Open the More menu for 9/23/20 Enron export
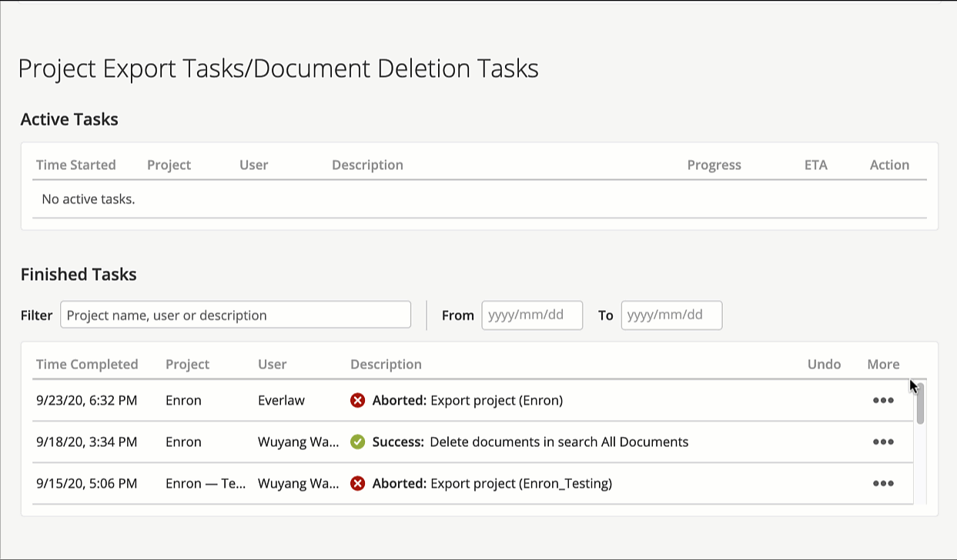The width and height of the screenshot is (957, 560). pos(883,401)
